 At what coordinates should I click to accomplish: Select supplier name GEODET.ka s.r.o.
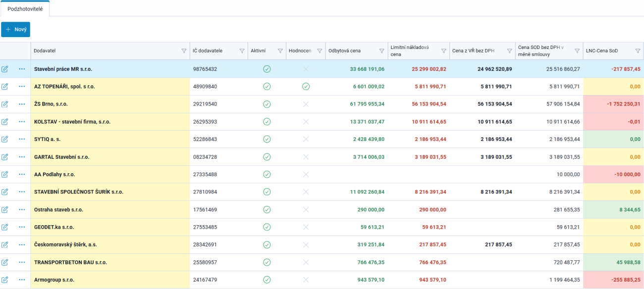[54, 227]
